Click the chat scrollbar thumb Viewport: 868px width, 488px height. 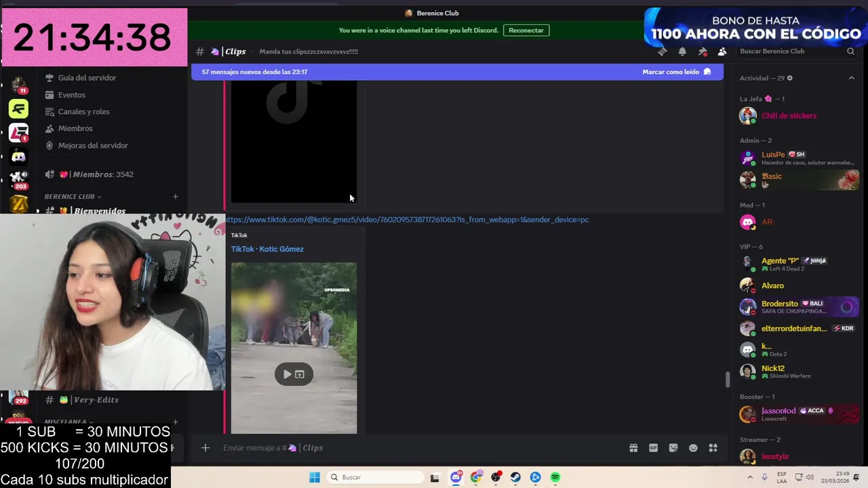[x=728, y=379]
